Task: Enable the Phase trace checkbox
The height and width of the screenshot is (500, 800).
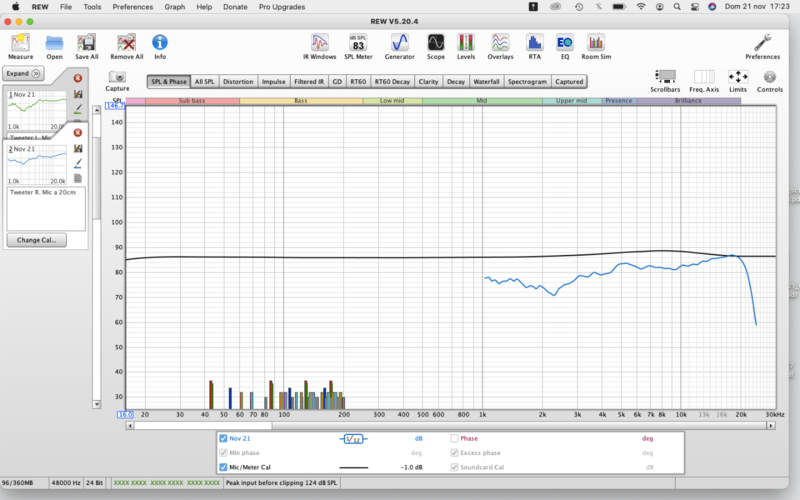Action: tap(455, 438)
